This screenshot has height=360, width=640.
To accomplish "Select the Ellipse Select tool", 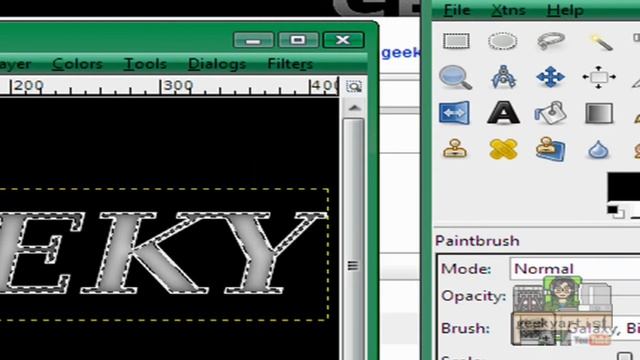I will [x=503, y=41].
